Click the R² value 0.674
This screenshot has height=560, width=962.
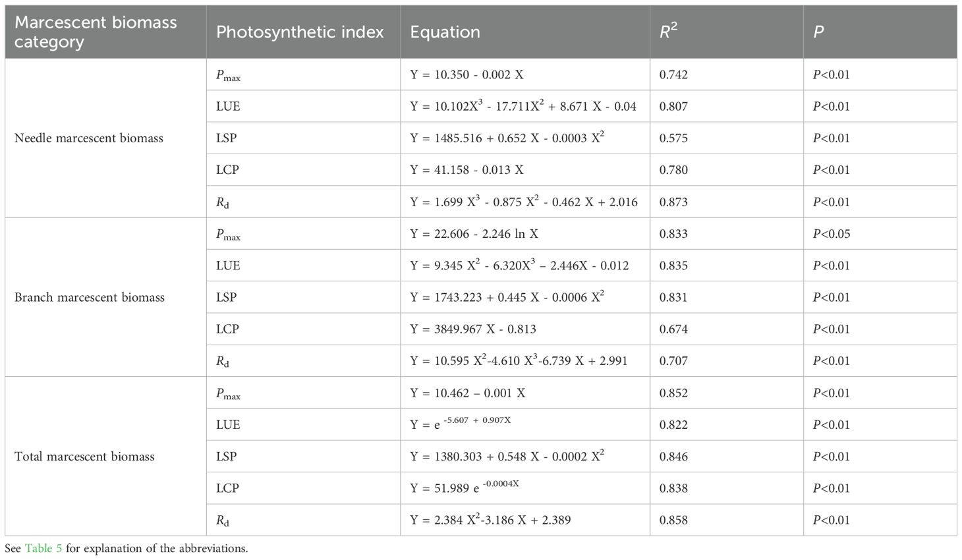673,329
